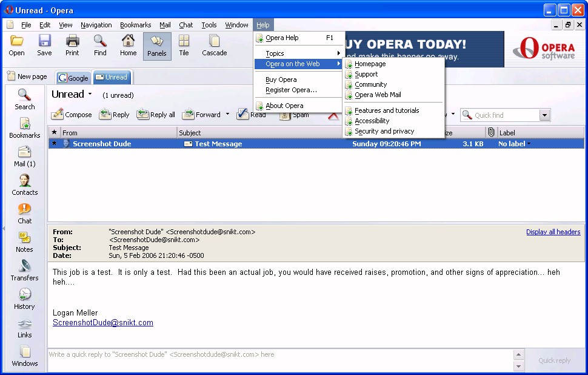Open the Bookmarks menu

[x=135, y=25]
